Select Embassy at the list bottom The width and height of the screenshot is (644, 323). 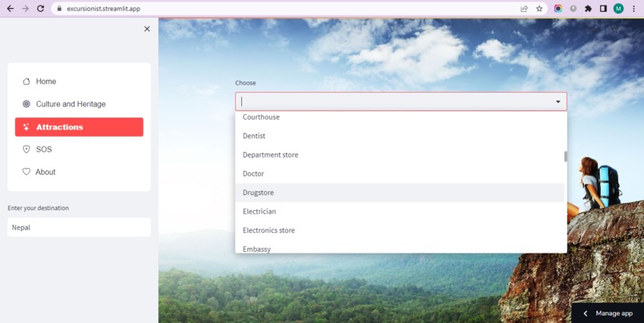coord(400,247)
